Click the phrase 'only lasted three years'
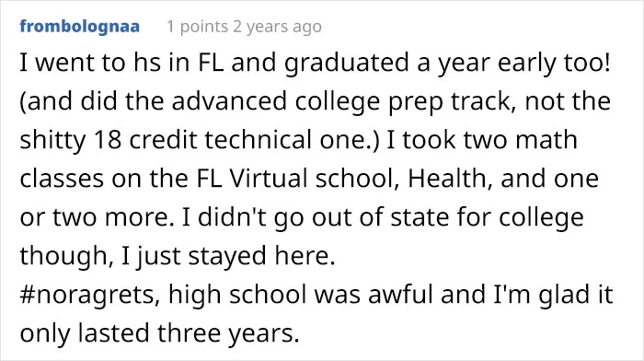The image size is (644, 361). 159,333
